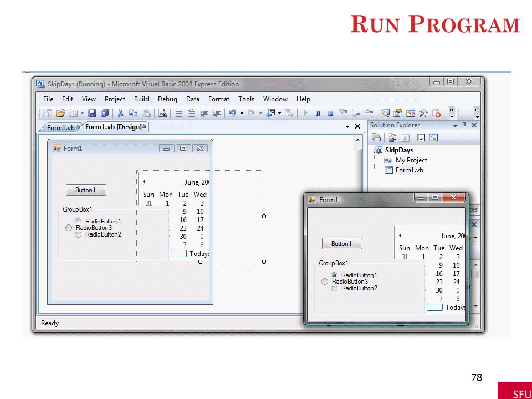Toggle Solution Explorer auto-hide pin

point(464,125)
